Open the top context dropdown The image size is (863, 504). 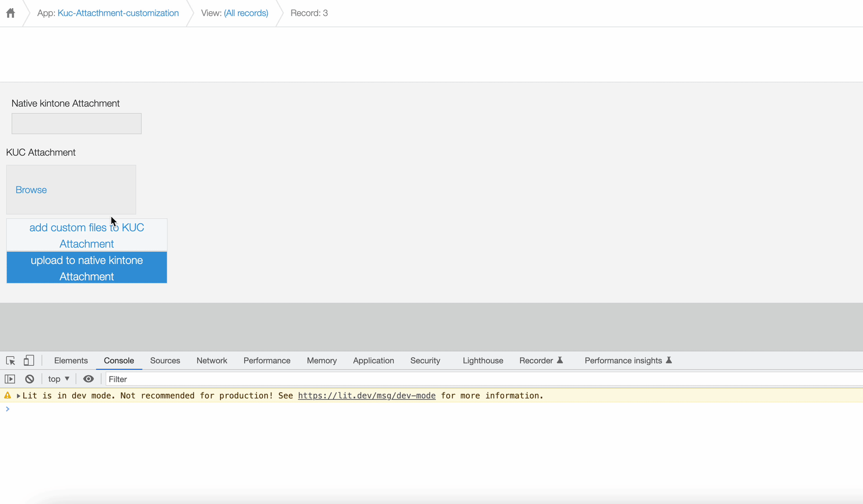coord(59,379)
